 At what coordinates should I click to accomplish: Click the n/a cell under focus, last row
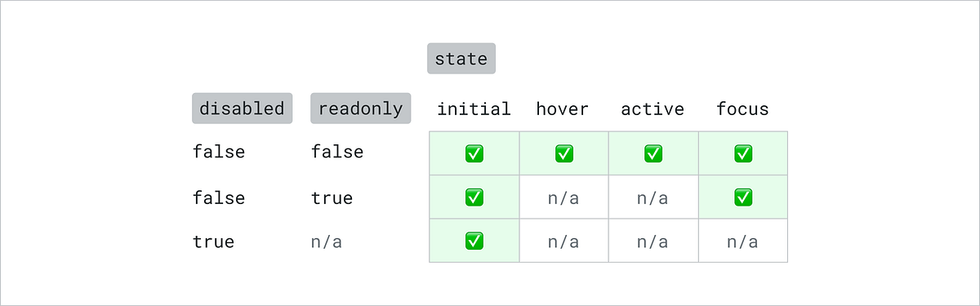[x=742, y=242]
